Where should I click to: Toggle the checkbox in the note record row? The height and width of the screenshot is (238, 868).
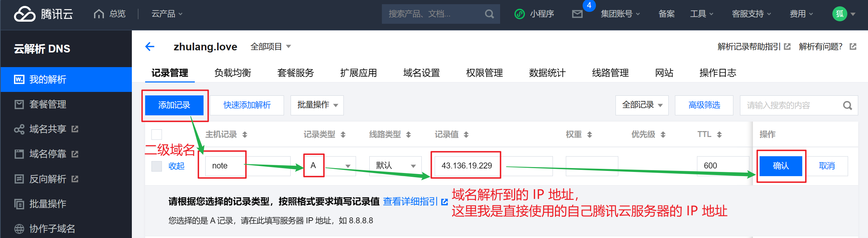[157, 166]
